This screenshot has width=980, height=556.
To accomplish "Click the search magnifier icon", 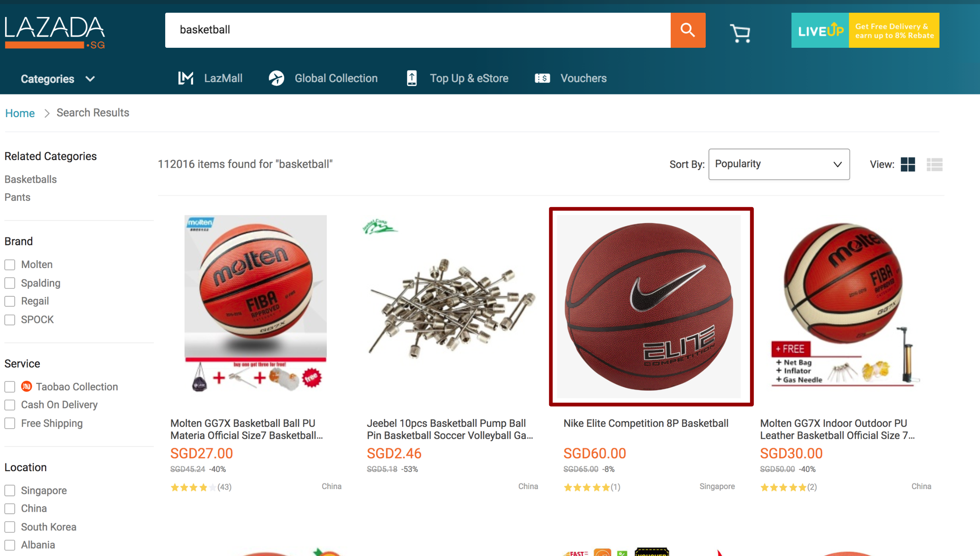I will pyautogui.click(x=688, y=29).
